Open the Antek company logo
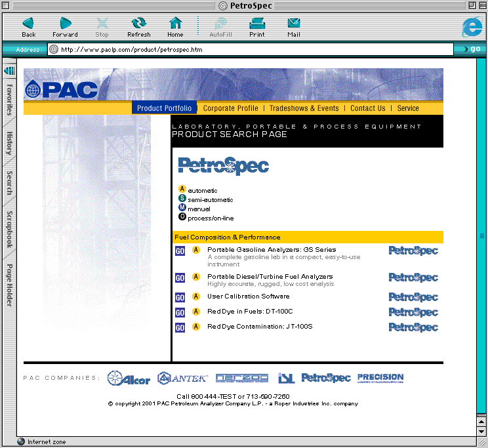The image size is (488, 448). tap(182, 378)
